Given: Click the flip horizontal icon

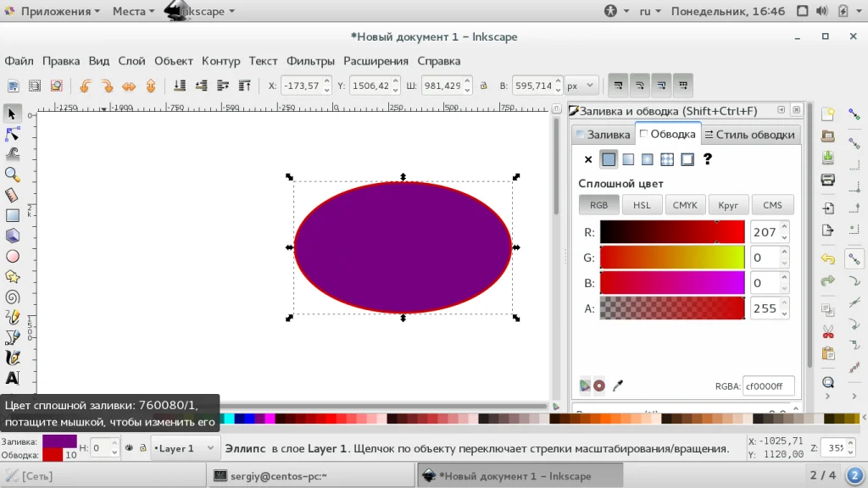Looking at the screenshot, I should [129, 86].
